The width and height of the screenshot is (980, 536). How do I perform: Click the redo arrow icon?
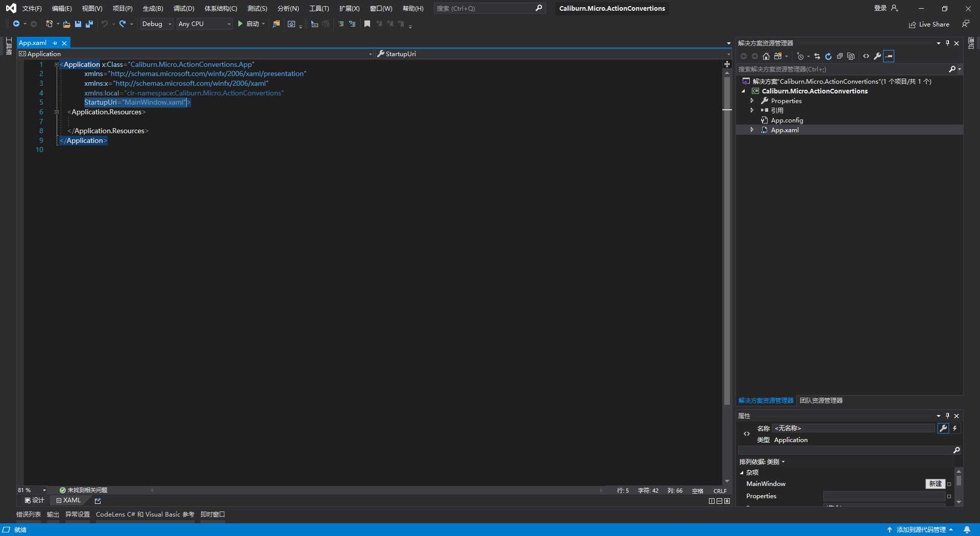(x=122, y=24)
